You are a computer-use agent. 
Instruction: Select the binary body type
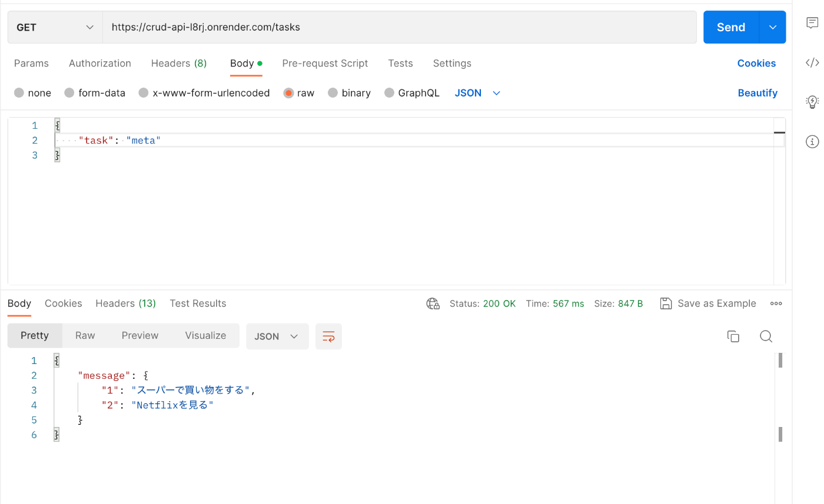[333, 93]
